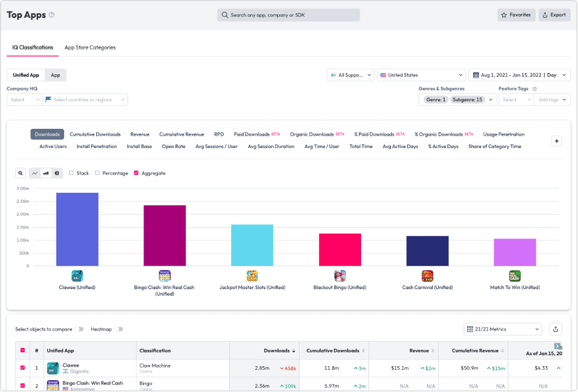Select the Usage Penetration metric
This screenshot has width=578, height=392.
(x=503, y=134)
